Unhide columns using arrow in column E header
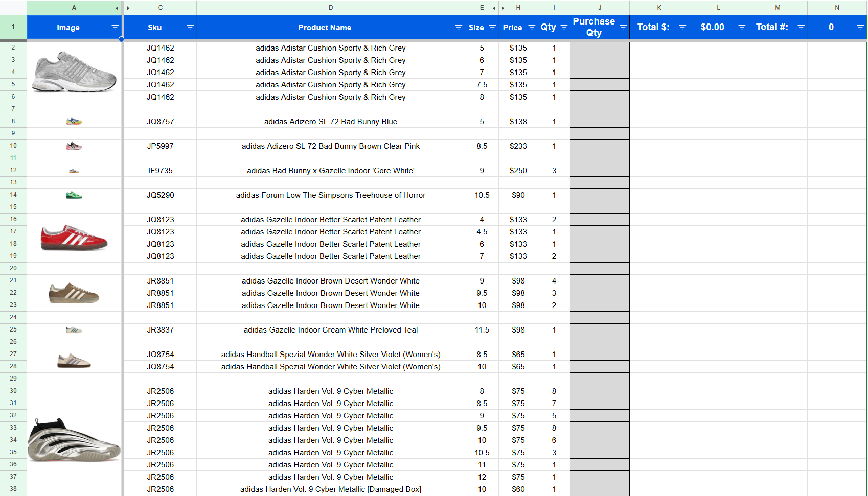This screenshot has height=496, width=868. click(x=494, y=8)
